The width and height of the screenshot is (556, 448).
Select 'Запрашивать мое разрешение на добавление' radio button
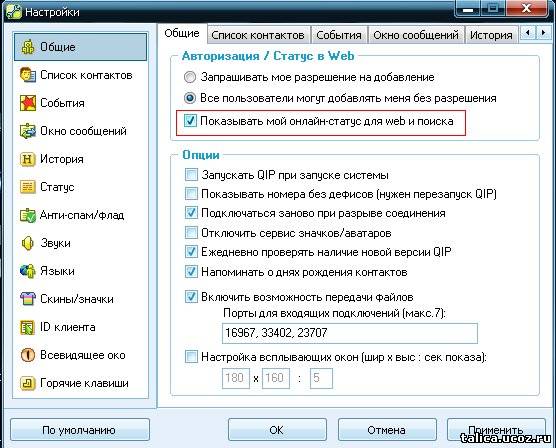click(x=190, y=77)
